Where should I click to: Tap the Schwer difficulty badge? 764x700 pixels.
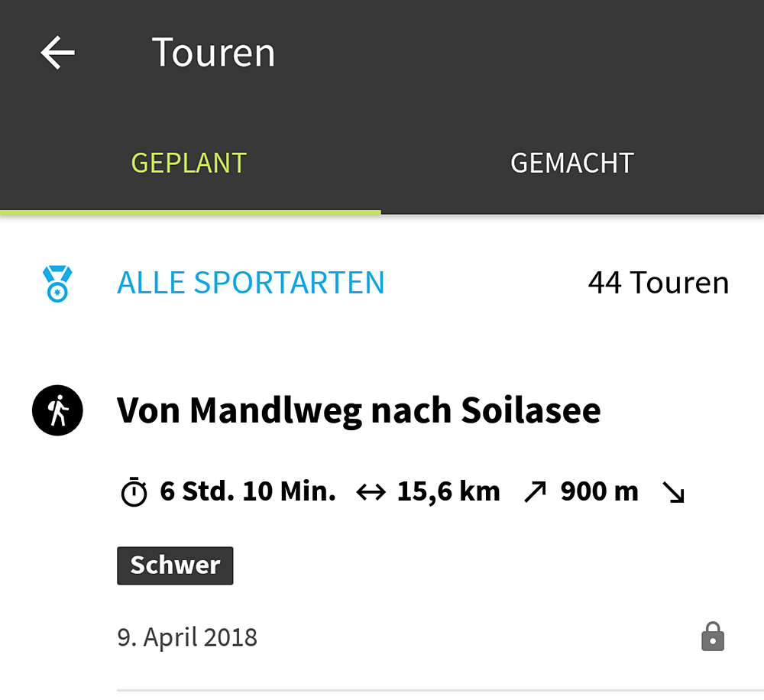point(175,566)
